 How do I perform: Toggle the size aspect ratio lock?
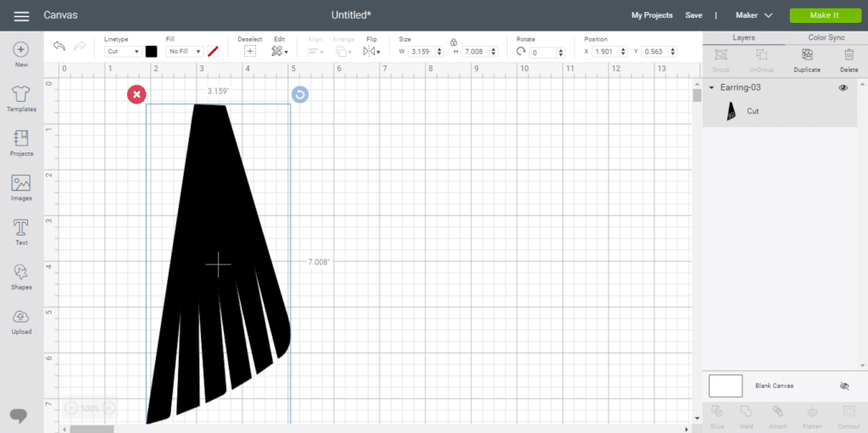[x=453, y=42]
